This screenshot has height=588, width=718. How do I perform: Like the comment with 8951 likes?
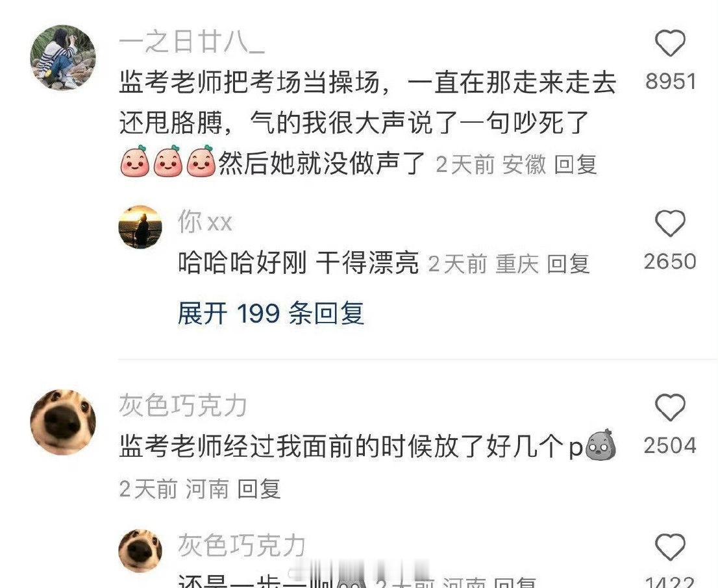coord(670,43)
